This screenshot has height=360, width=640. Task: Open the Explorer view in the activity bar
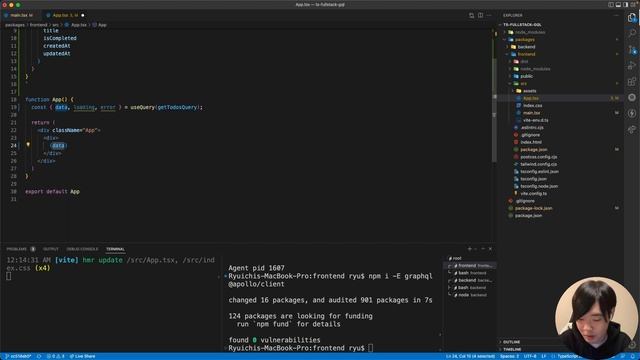[x=632, y=18]
